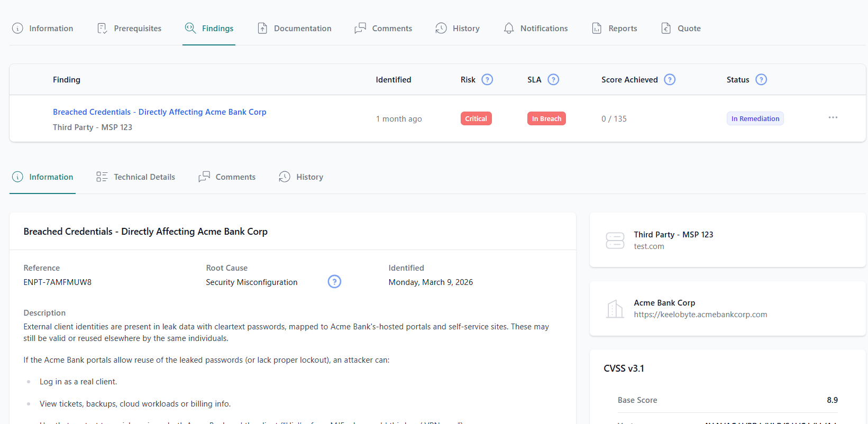Open the lower History sub-tab

pyautogui.click(x=301, y=177)
